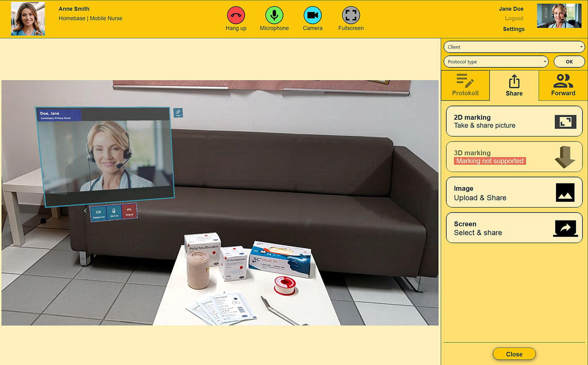Enter Fullscreen mode

pos(351,16)
